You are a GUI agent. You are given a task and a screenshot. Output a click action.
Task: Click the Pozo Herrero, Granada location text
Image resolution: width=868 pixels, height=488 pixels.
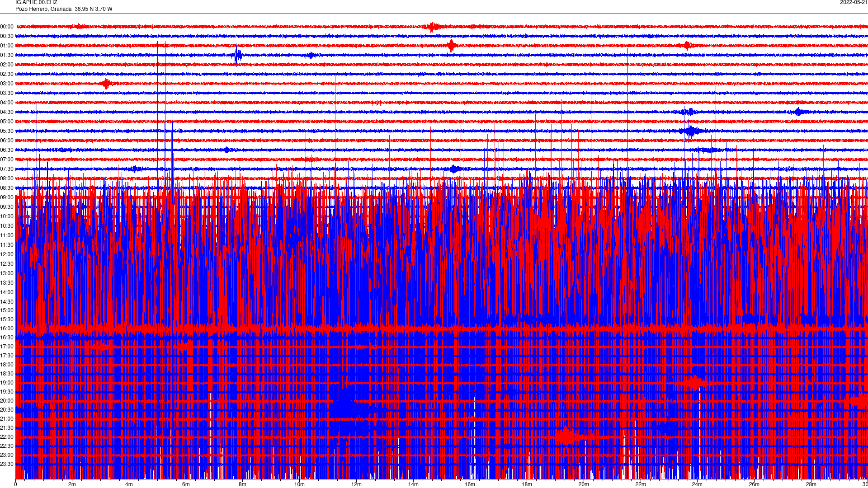(x=43, y=9)
